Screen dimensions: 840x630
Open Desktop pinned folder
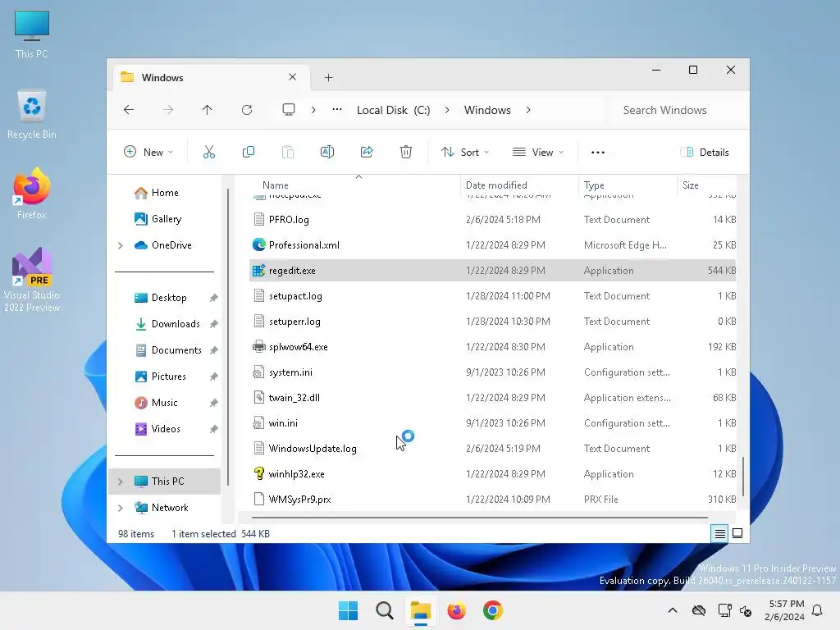coord(168,297)
